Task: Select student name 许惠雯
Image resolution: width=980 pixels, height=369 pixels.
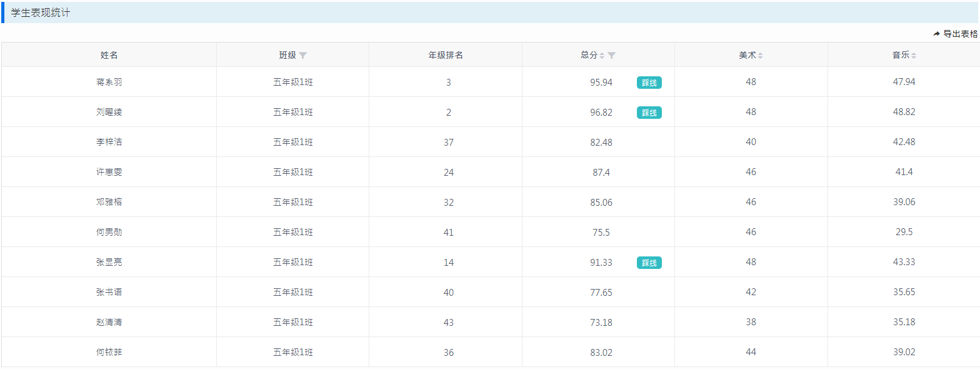Action: pos(109,172)
